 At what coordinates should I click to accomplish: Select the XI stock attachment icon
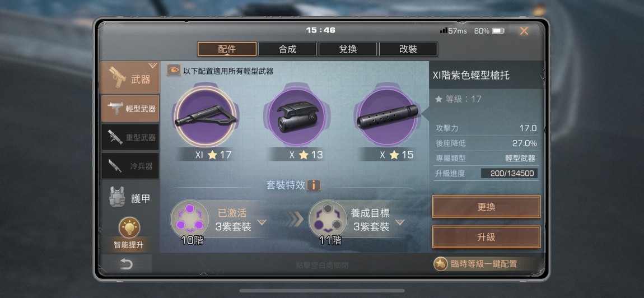pos(206,117)
